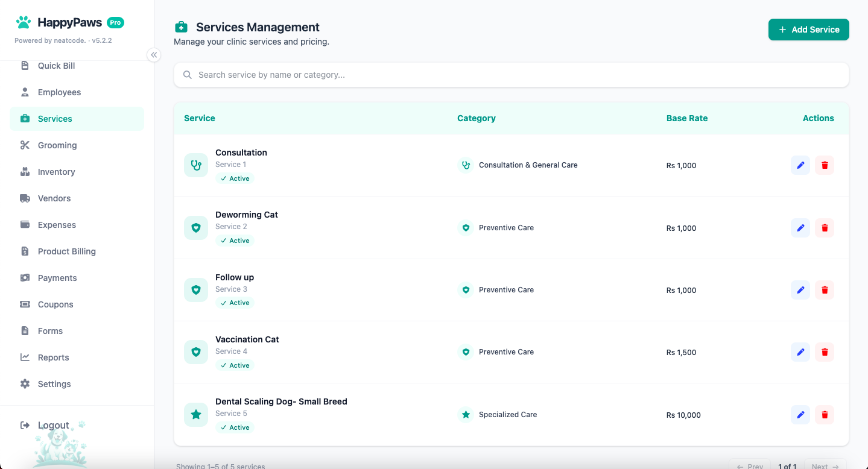Click the Services Management header icon
868x469 pixels.
click(x=181, y=27)
